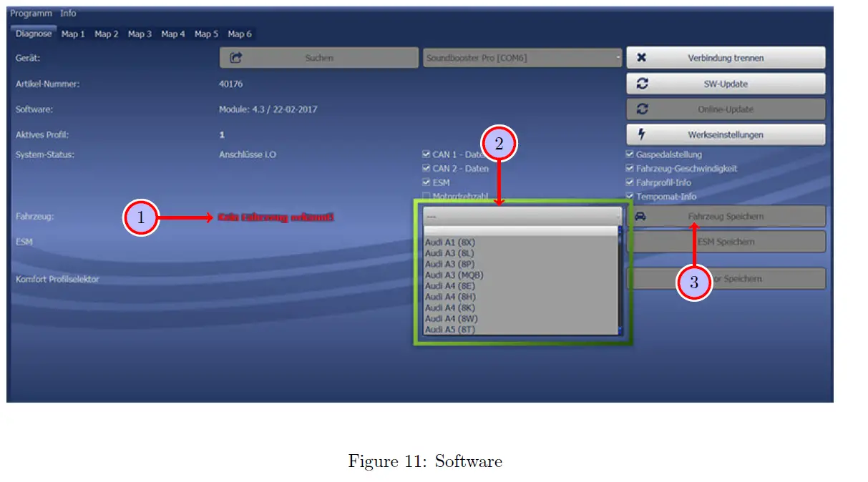Viewport: 868px width, 482px height.
Task: Enable the Motordrehzahl checkbox
Action: coord(426,196)
